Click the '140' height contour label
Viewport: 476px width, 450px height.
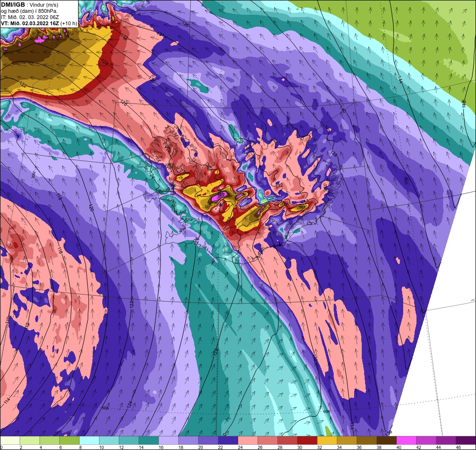(343, 110)
